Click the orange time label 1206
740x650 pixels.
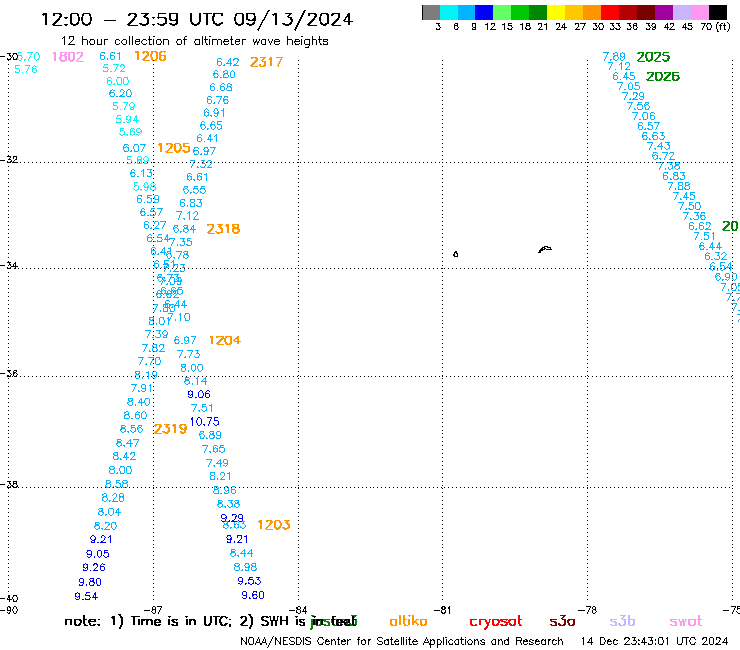pyautogui.click(x=150, y=56)
